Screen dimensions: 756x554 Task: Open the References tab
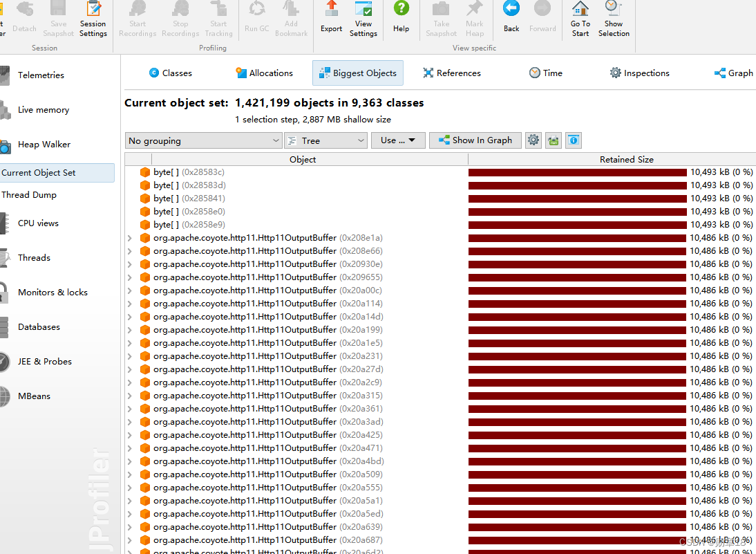(451, 73)
